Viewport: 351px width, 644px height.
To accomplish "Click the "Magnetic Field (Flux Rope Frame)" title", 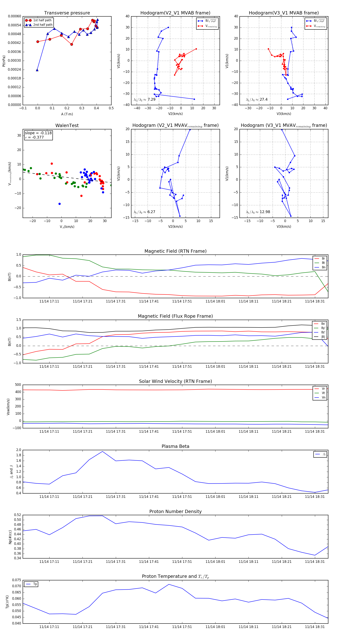I will click(175, 316).
